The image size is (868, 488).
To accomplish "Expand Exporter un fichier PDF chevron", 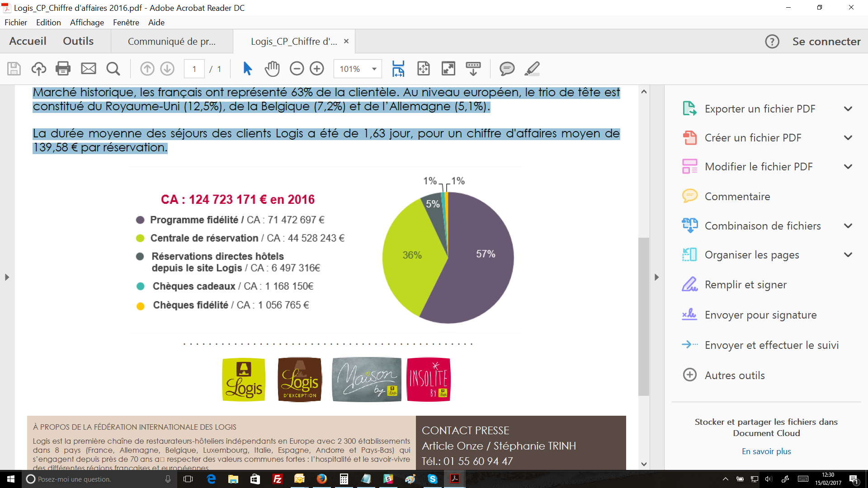I will [x=848, y=109].
